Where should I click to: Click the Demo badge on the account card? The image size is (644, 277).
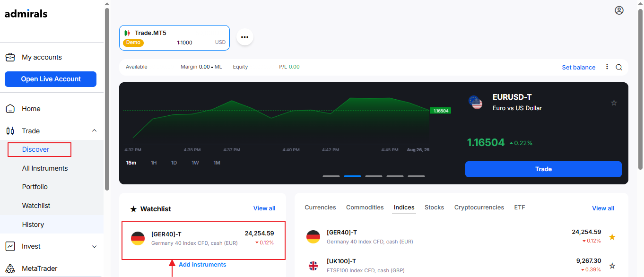[x=133, y=43]
